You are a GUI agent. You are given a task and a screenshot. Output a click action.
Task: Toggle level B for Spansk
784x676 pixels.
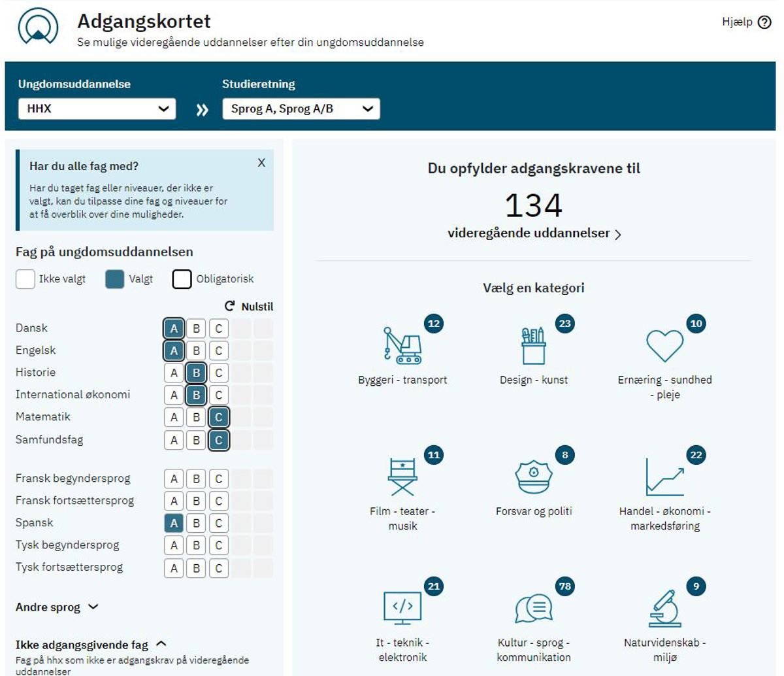(196, 523)
